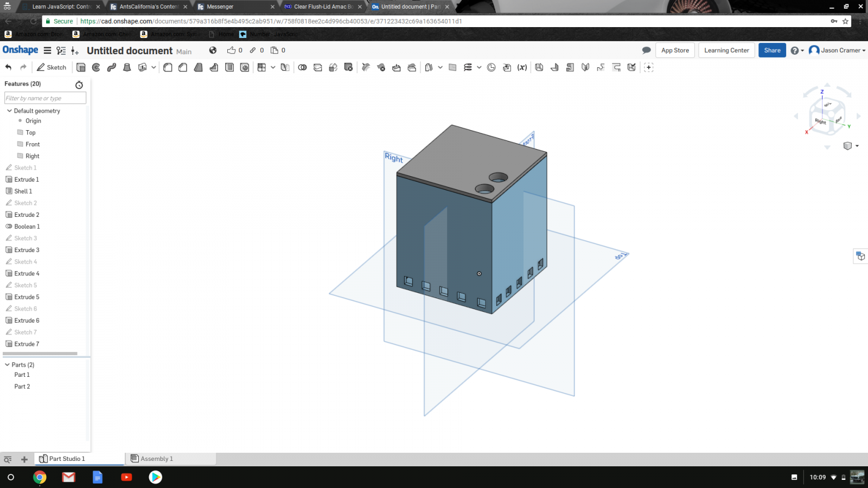Image resolution: width=868 pixels, height=488 pixels.
Task: Collapse the Parts (2) list
Action: click(x=7, y=365)
